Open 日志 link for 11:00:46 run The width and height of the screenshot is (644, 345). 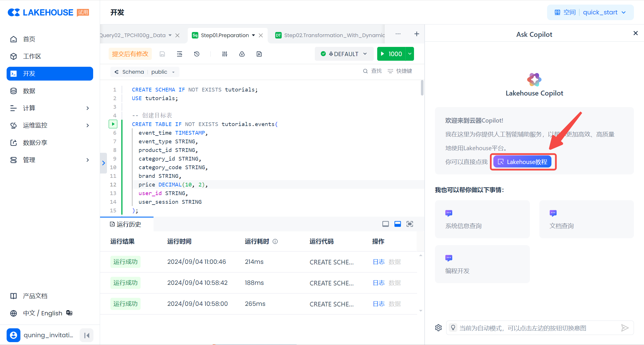(378, 262)
